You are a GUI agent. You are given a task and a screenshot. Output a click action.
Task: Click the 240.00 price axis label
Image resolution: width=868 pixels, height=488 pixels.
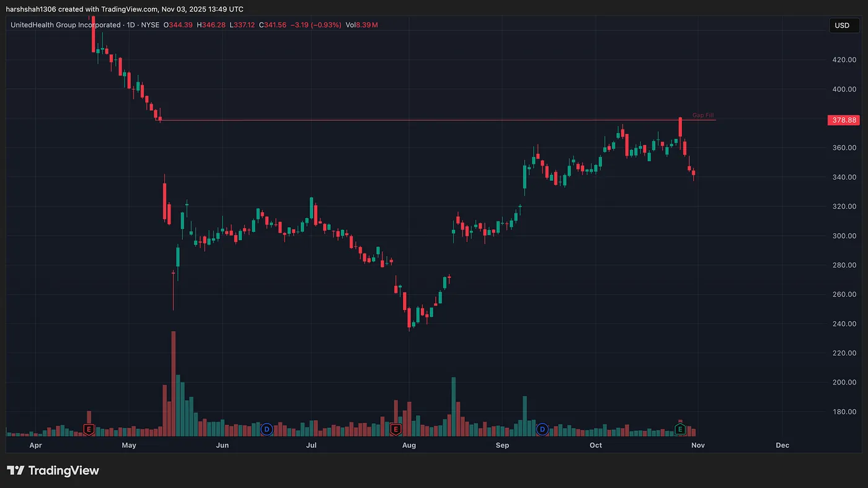[x=844, y=324]
